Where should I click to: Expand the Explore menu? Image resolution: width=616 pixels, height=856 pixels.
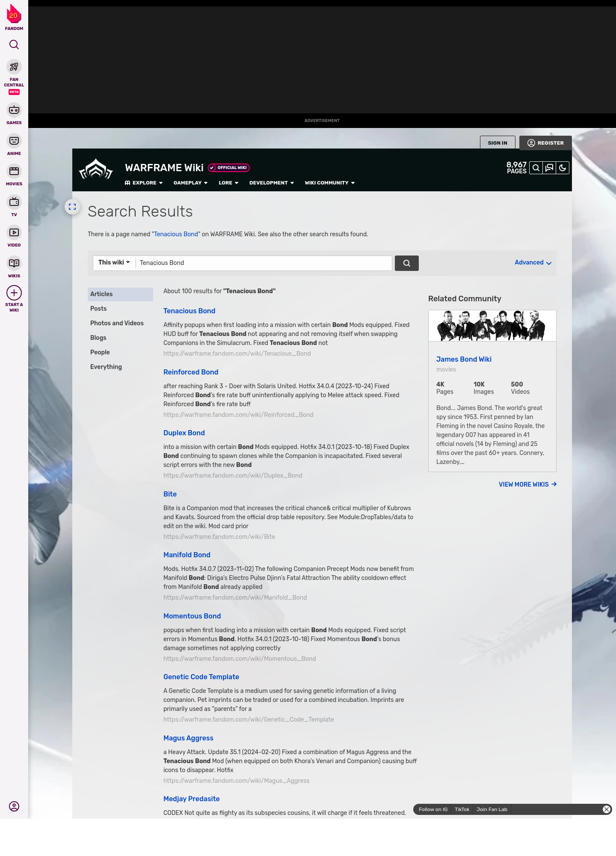144,183
